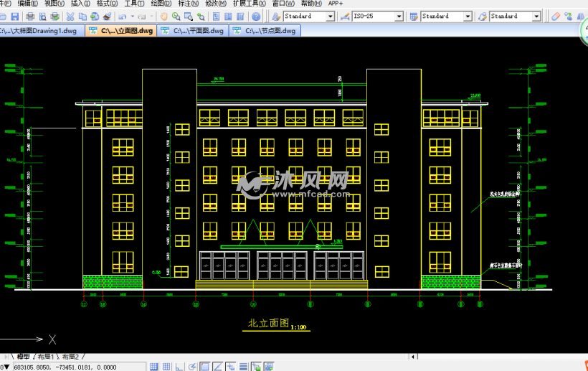Viewport: 588px width, 371px height.
Task: Select the Cut scissors icon
Action: (x=70, y=16)
